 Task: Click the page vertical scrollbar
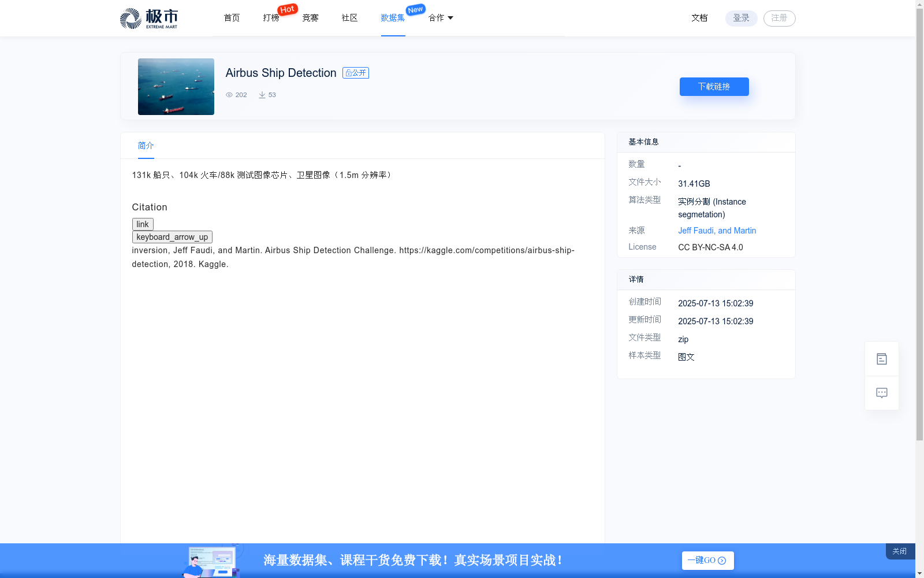919,224
